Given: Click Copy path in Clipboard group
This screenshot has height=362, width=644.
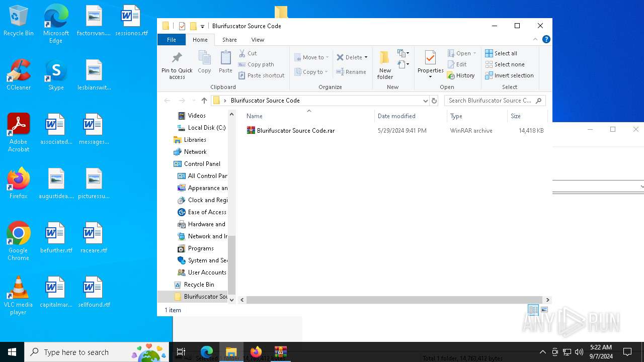Looking at the screenshot, I should coord(256,64).
